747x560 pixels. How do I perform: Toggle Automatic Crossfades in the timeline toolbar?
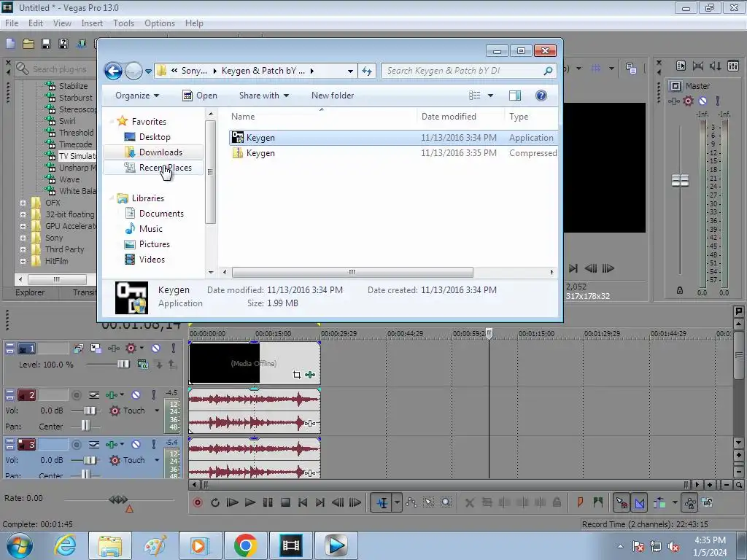640,502
